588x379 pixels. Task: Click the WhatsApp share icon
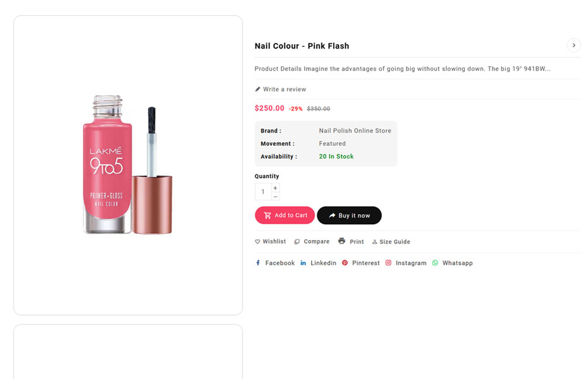tap(435, 263)
